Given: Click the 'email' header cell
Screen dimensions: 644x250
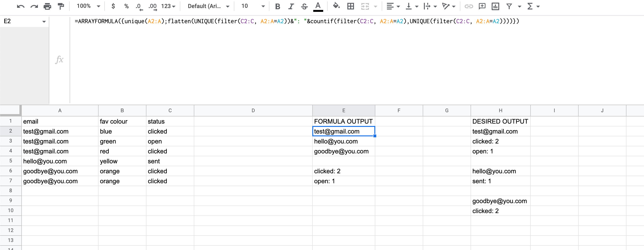Looking at the screenshot, I should click(60, 121).
